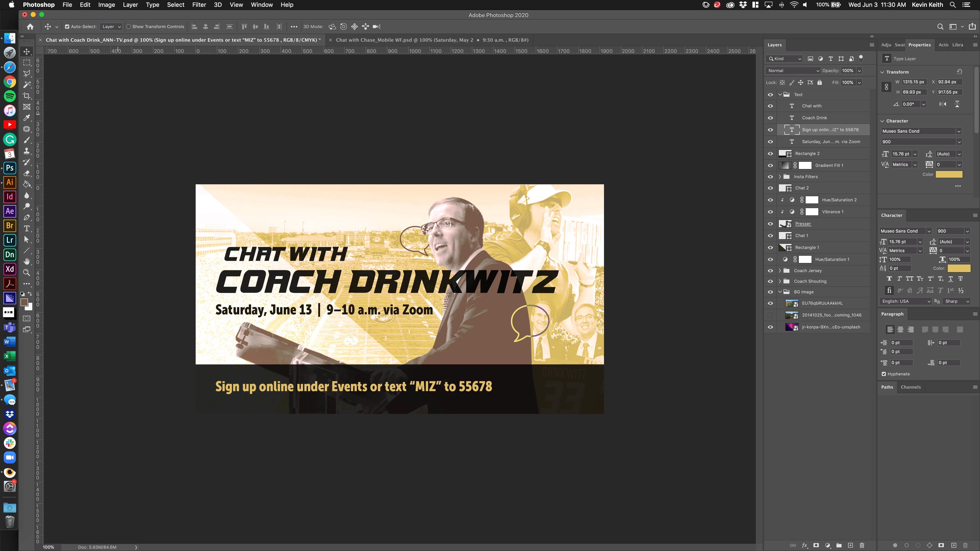Uncheck the Hyphenate checkbox
Image resolution: width=980 pixels, height=551 pixels.
pos(884,374)
